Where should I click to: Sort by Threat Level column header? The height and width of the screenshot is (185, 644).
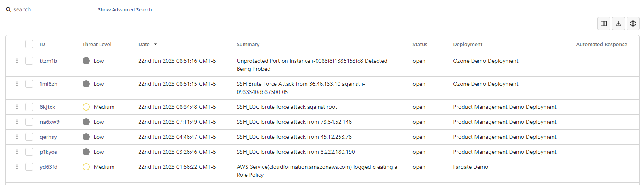pyautogui.click(x=97, y=45)
